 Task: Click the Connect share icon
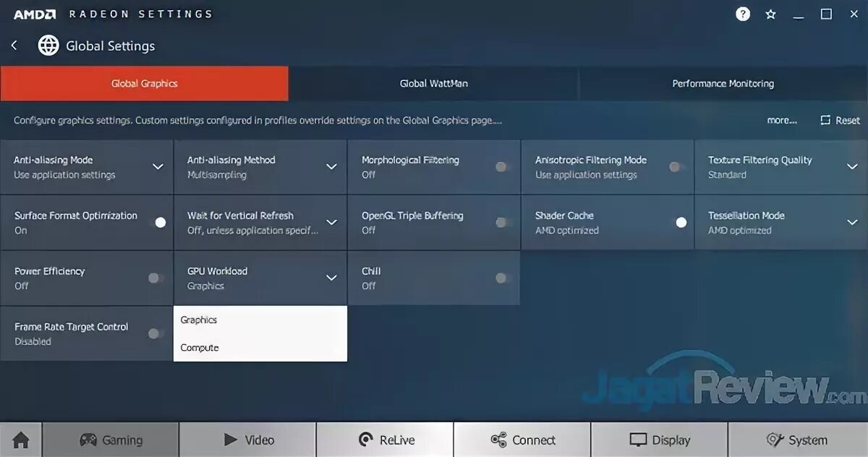click(498, 440)
